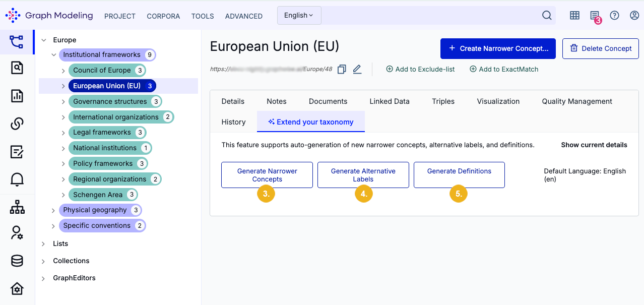
Task: Collapse the Institutional frameworks node
Action: coord(54,54)
